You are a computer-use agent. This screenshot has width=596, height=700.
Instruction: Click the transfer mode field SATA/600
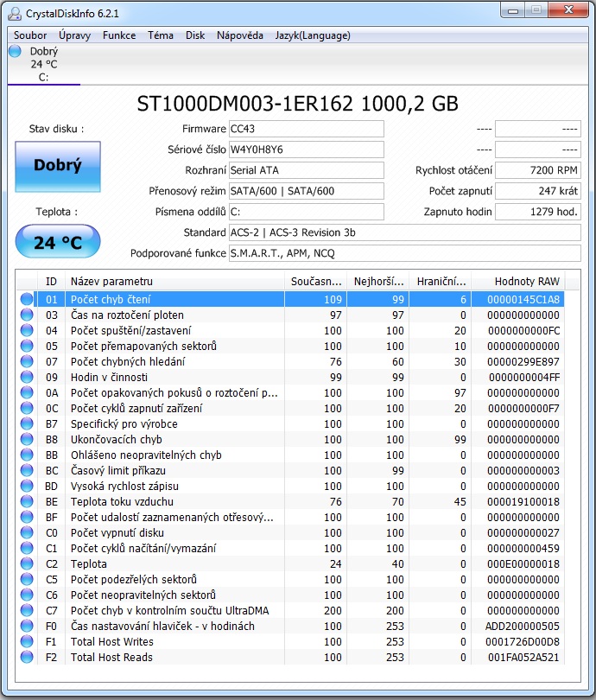(307, 191)
